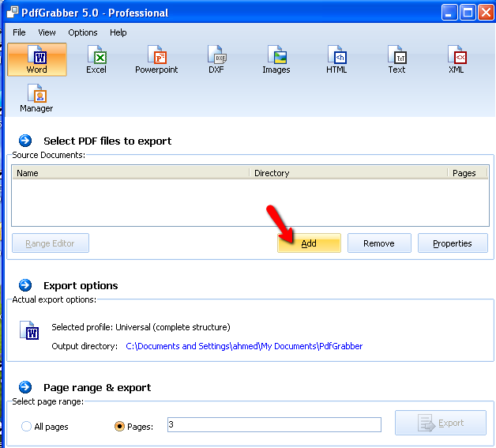The width and height of the screenshot is (496, 448).
Task: Open the Options menu
Action: pyautogui.click(x=83, y=32)
